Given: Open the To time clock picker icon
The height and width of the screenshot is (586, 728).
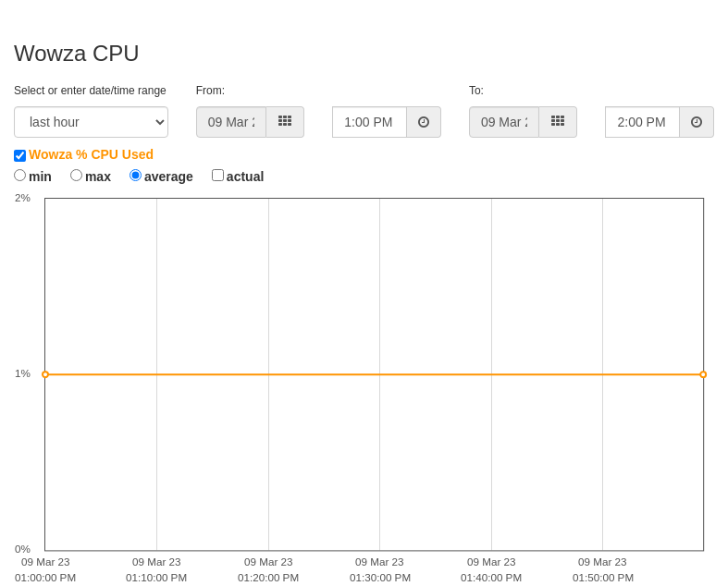Looking at the screenshot, I should (697, 122).
